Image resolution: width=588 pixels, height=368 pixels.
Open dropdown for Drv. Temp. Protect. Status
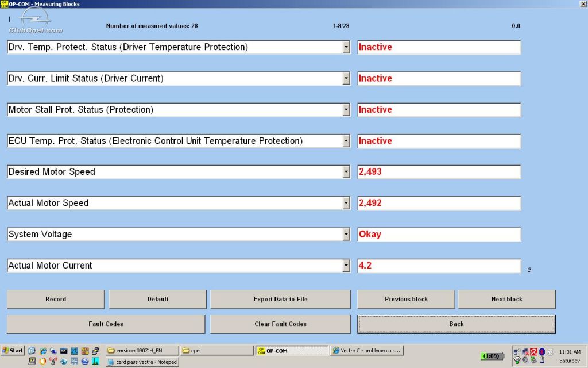tap(346, 47)
